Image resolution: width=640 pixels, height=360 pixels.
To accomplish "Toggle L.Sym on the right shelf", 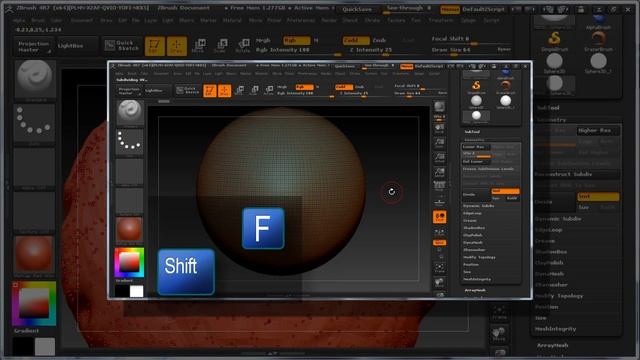I will (x=440, y=233).
